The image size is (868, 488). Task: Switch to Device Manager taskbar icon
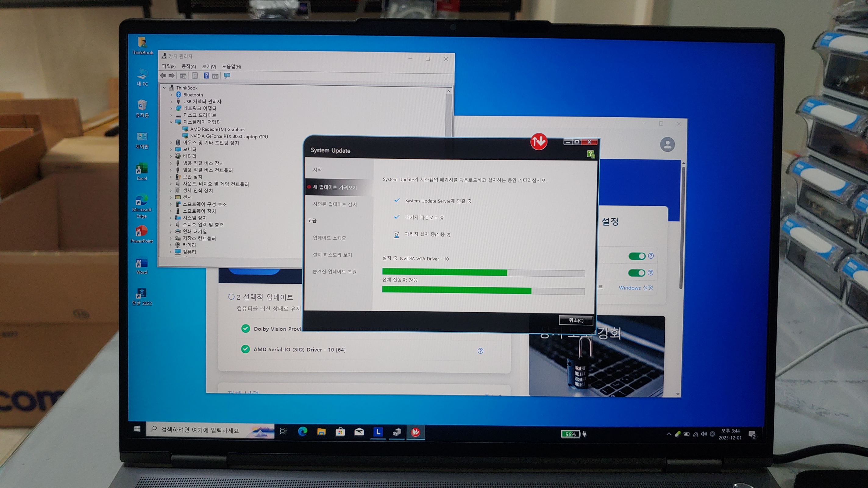[397, 432]
